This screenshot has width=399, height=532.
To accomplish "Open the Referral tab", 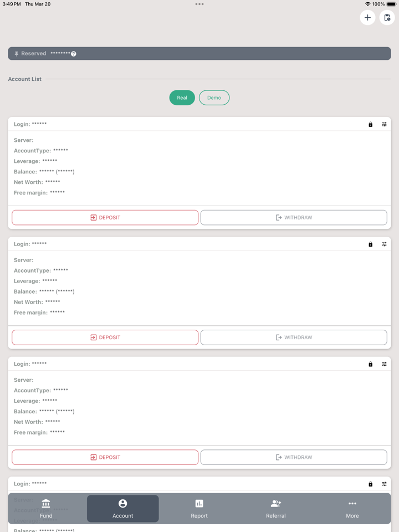I will [275, 508].
